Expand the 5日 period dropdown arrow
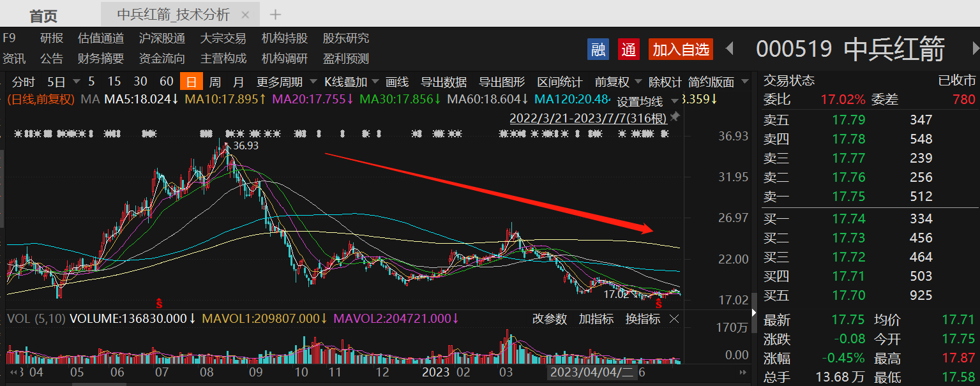Viewport: 980px width, 386px height. pyautogui.click(x=77, y=82)
